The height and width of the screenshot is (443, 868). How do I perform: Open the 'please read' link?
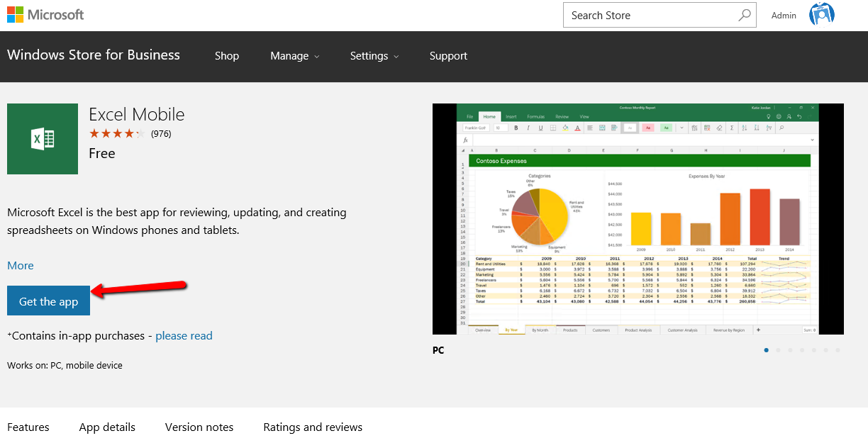184,336
